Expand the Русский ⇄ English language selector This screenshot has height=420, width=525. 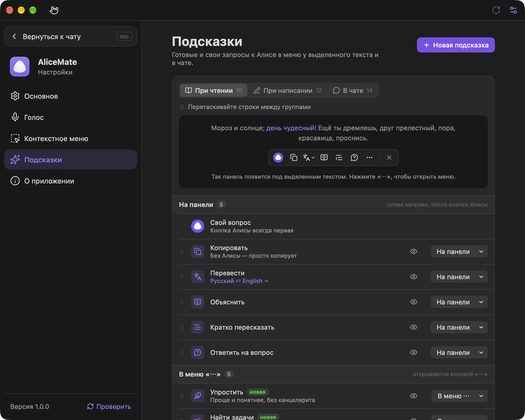pos(239,281)
